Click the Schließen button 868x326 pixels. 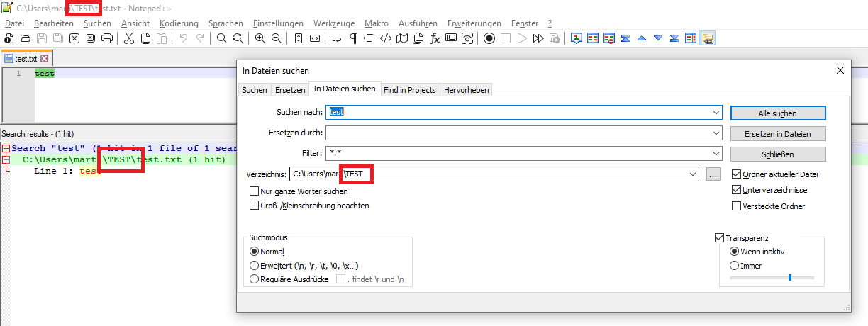777,154
